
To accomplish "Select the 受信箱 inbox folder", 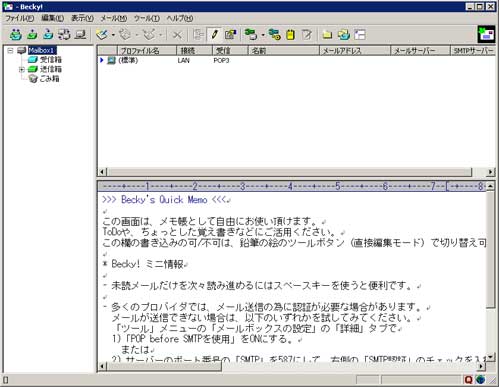I will (51, 60).
